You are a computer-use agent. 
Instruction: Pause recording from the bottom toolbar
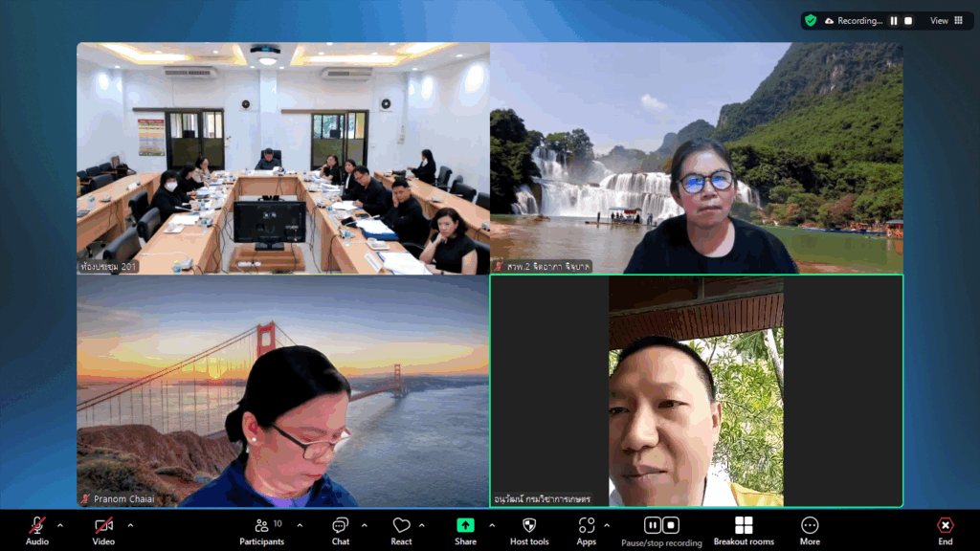[x=653, y=525]
